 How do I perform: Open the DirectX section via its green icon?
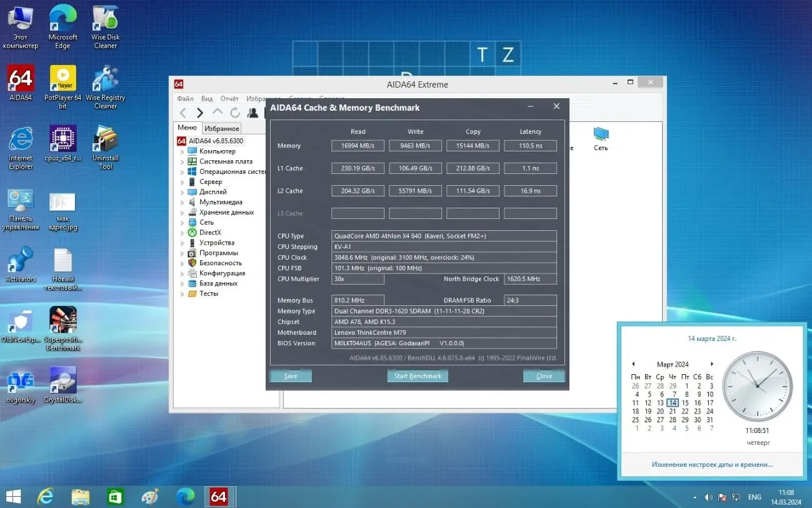coord(193,232)
